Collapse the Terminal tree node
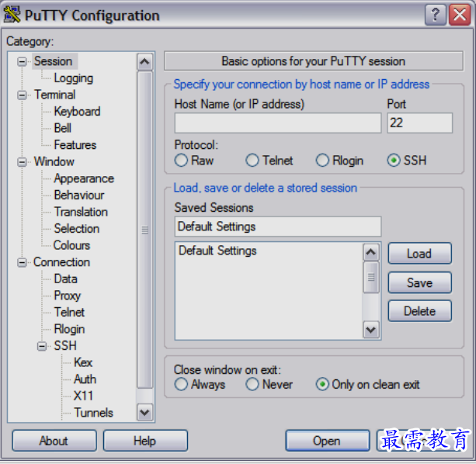This screenshot has width=476, height=464. [22, 95]
